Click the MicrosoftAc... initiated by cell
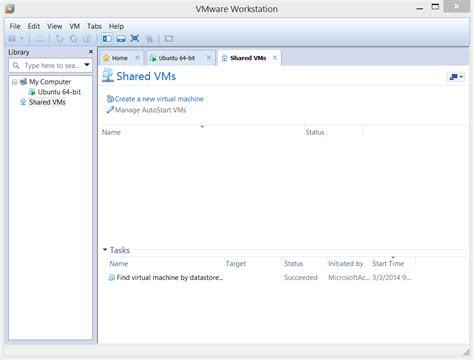Image resolution: width=474 pixels, height=360 pixels. (349, 278)
